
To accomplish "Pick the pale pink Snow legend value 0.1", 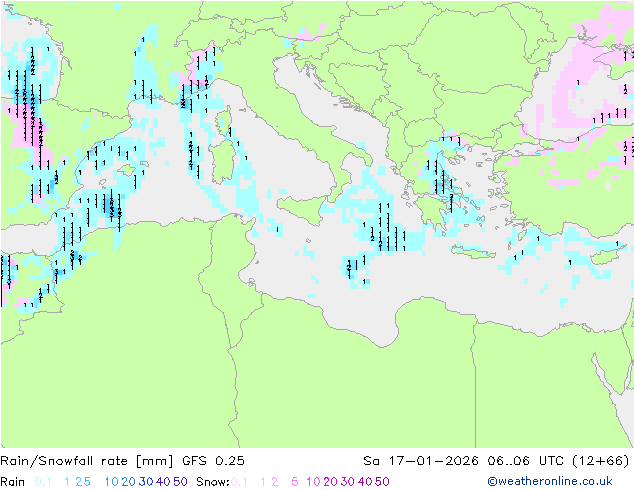I will (239, 482).
